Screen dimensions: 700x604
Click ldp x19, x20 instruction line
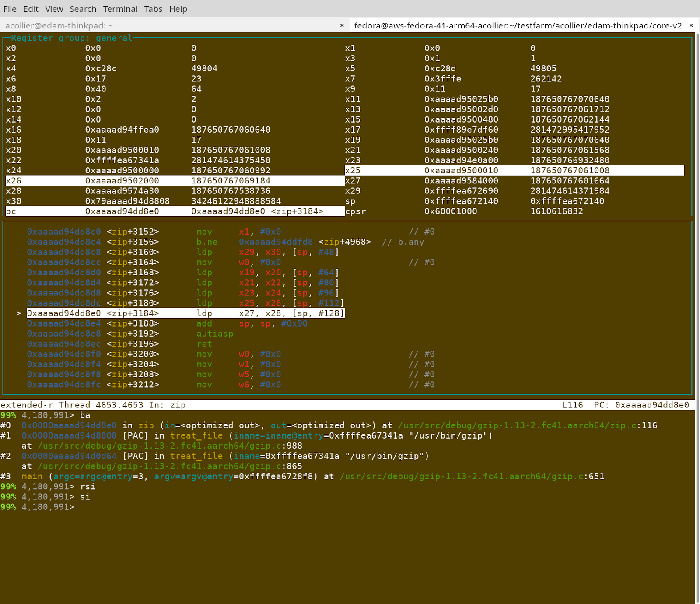click(x=183, y=272)
